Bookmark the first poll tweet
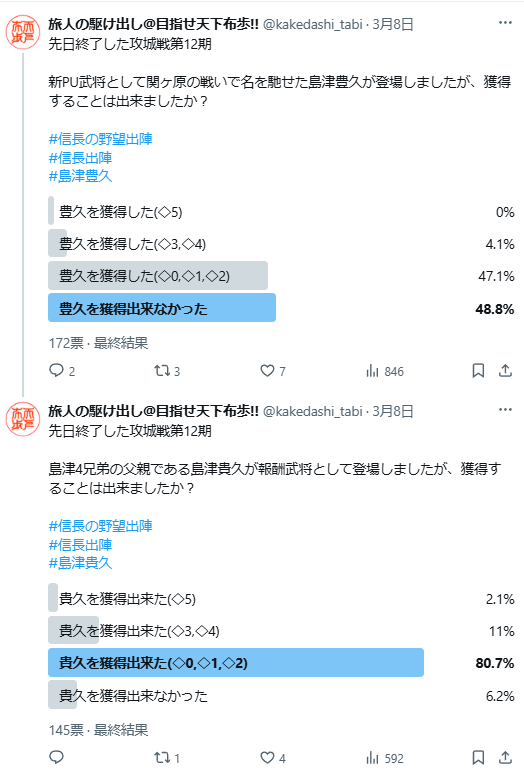 click(478, 371)
